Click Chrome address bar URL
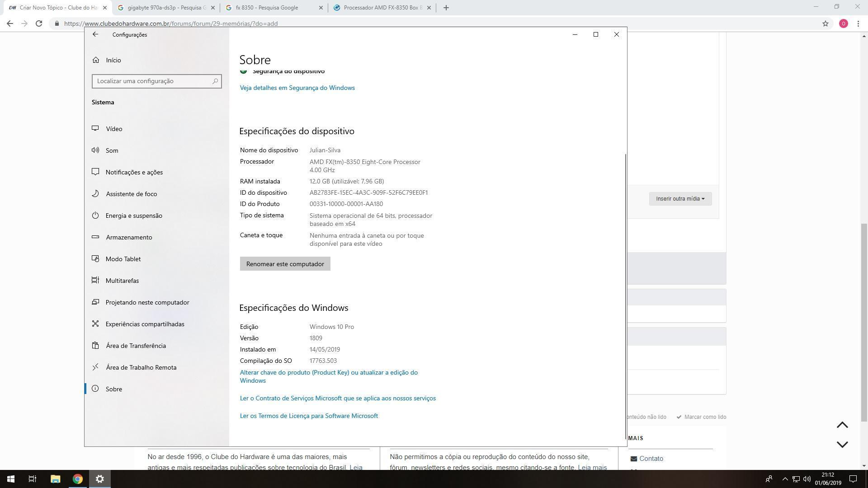Screen dimensions: 868x488 click(171, 23)
